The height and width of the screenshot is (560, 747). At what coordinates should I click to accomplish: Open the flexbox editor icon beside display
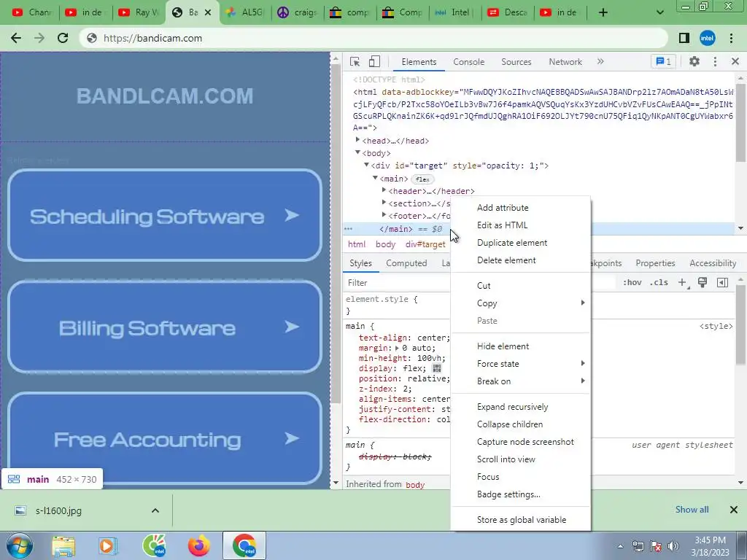(436, 368)
